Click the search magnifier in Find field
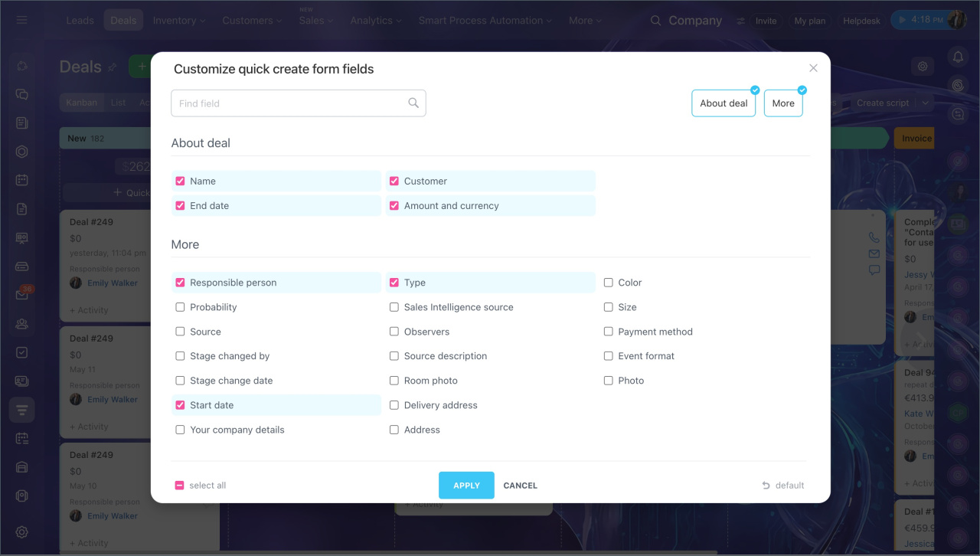The width and height of the screenshot is (980, 556). point(413,103)
